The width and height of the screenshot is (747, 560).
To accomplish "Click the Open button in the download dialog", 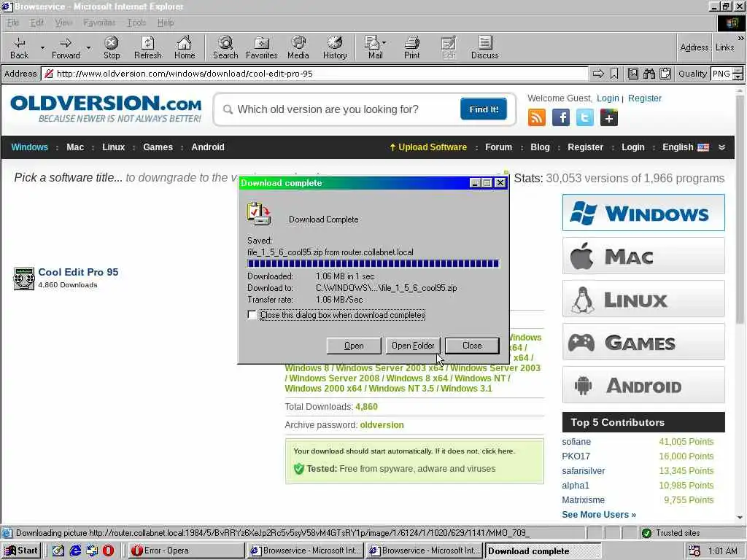I will pos(354,346).
